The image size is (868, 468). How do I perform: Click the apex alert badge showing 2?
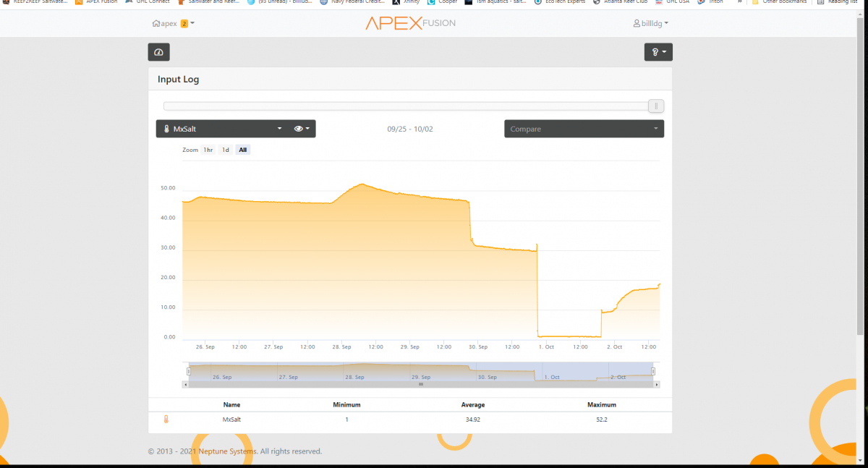coord(184,24)
